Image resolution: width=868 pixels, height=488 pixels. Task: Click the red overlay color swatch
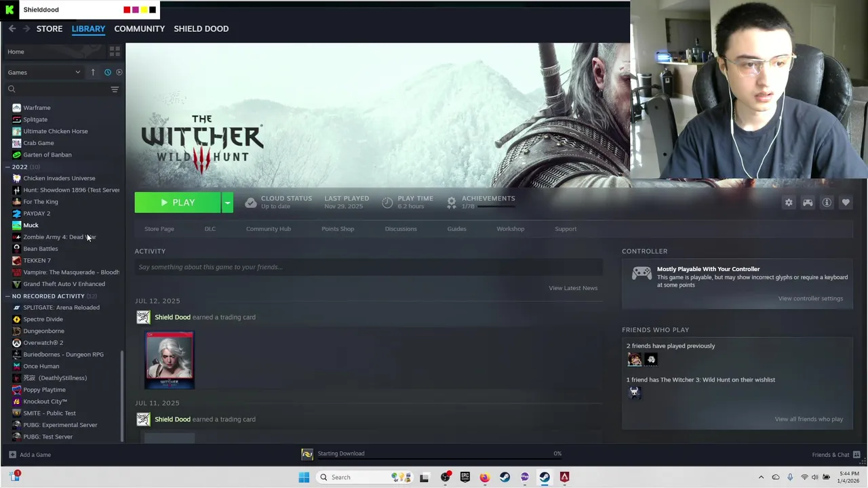pos(127,9)
